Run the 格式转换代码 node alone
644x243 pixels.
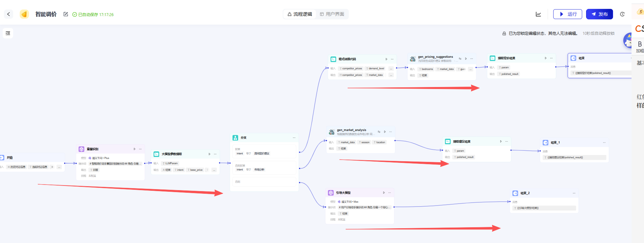(x=386, y=59)
